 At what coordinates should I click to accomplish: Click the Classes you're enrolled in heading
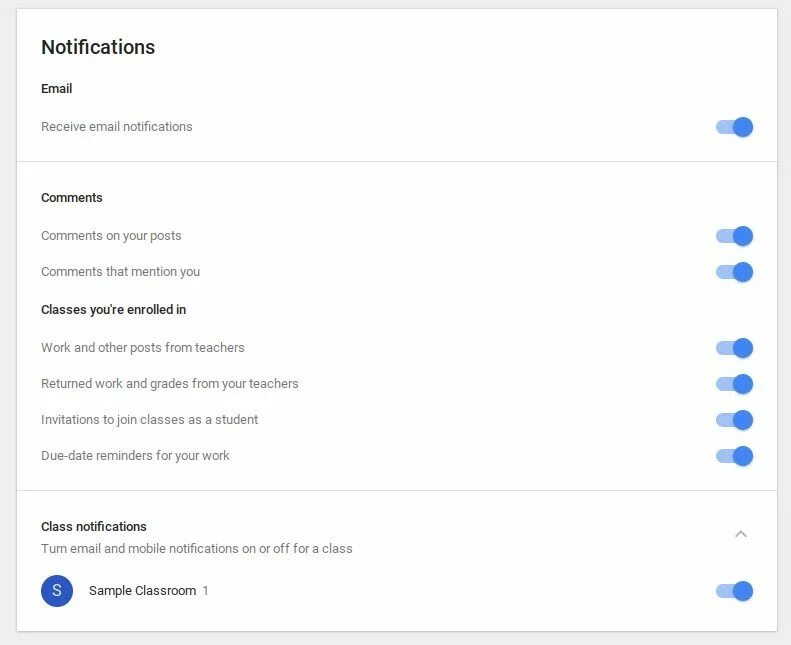coord(114,310)
